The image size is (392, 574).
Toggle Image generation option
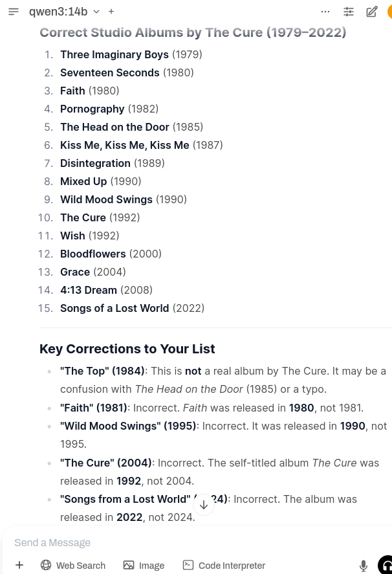pyautogui.click(x=144, y=565)
